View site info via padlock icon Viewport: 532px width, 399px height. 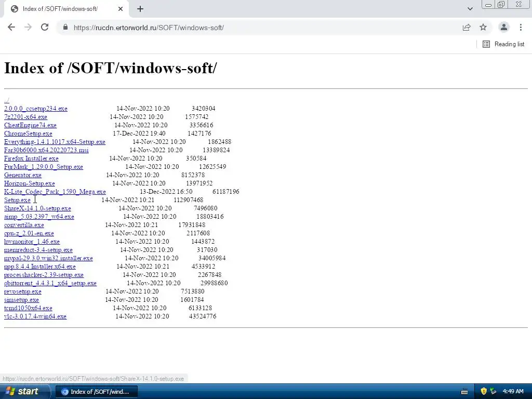[65, 28]
